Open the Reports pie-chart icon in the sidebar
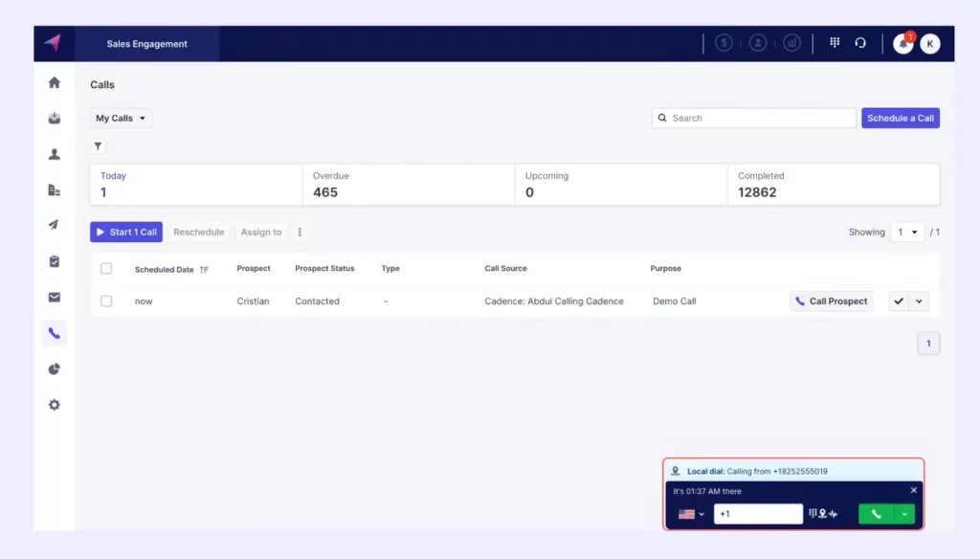980x559 pixels. 55,369
